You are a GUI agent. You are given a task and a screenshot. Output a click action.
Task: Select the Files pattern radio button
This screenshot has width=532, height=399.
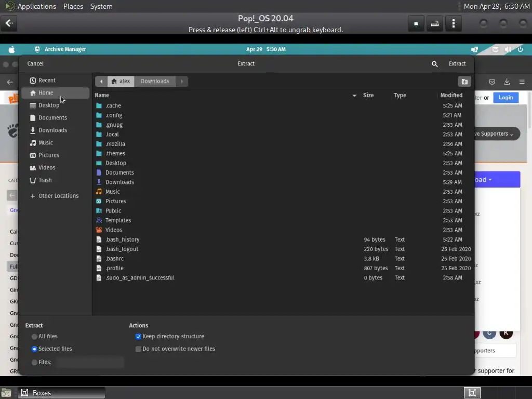coord(34,362)
